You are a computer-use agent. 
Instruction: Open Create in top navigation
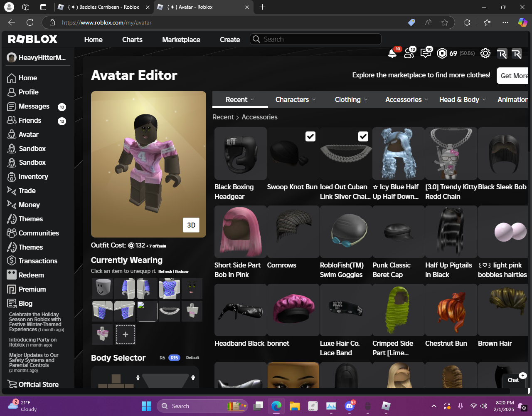tap(230, 40)
